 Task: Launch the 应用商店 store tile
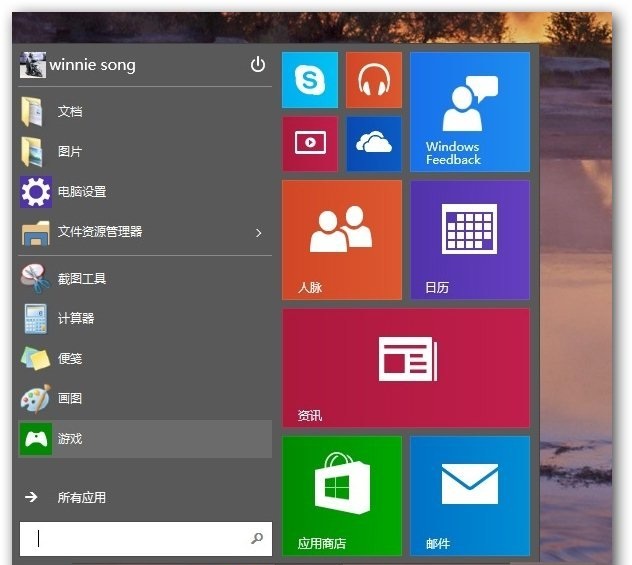tap(342, 496)
